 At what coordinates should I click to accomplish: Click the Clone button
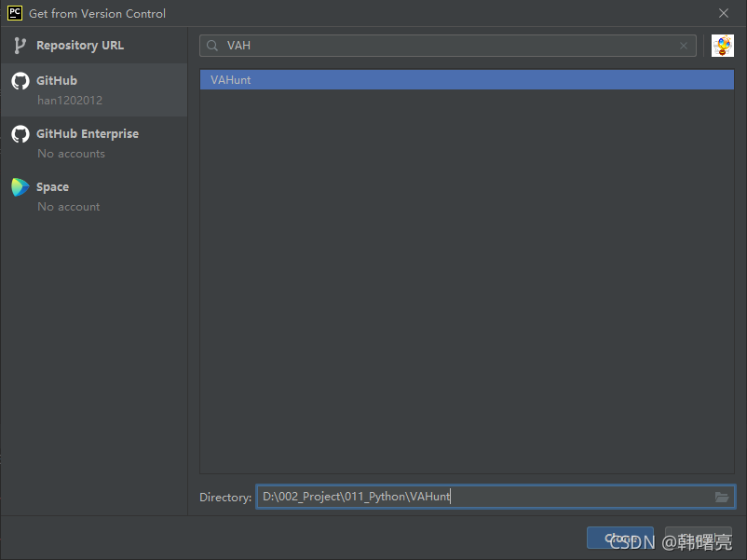[619, 538]
